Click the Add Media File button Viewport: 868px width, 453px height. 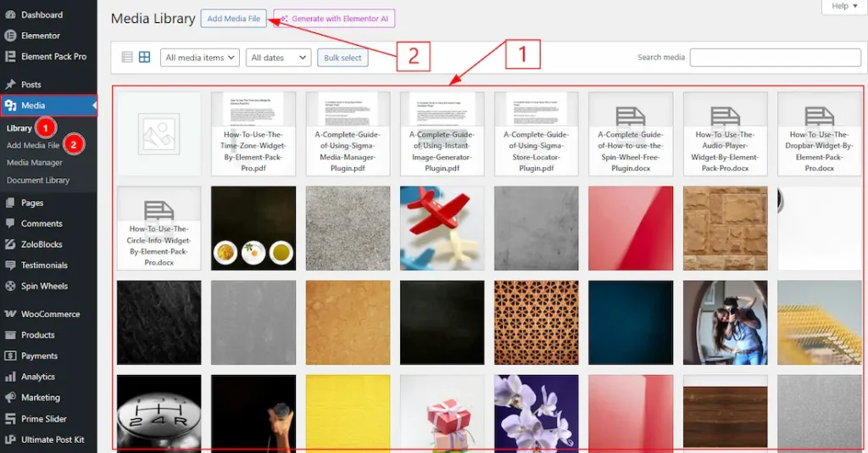(x=234, y=19)
